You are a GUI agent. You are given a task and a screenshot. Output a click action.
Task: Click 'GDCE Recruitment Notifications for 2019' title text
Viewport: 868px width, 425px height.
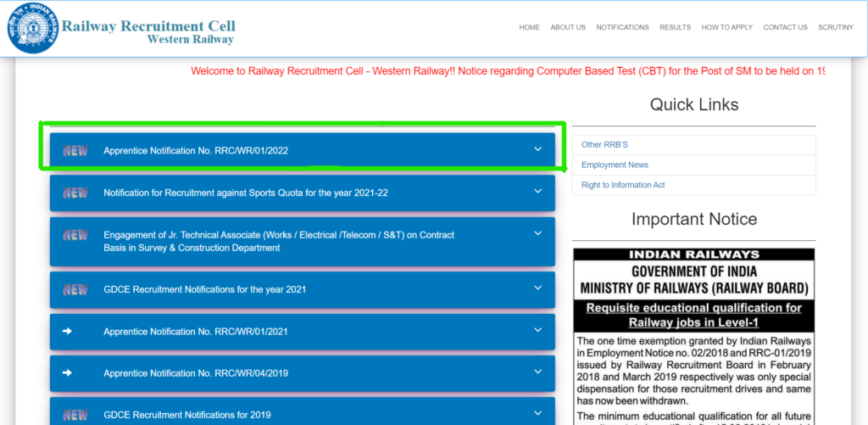pos(187,415)
